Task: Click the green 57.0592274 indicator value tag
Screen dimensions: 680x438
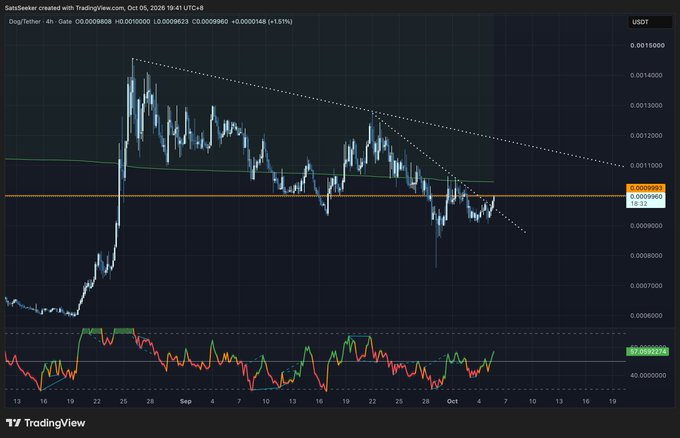Action: (x=647, y=352)
